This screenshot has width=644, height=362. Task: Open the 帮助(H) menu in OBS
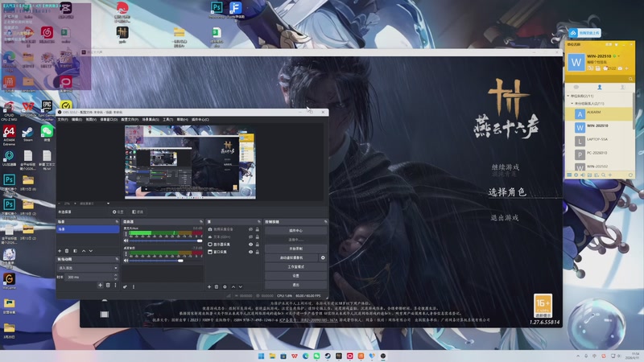pyautogui.click(x=182, y=119)
